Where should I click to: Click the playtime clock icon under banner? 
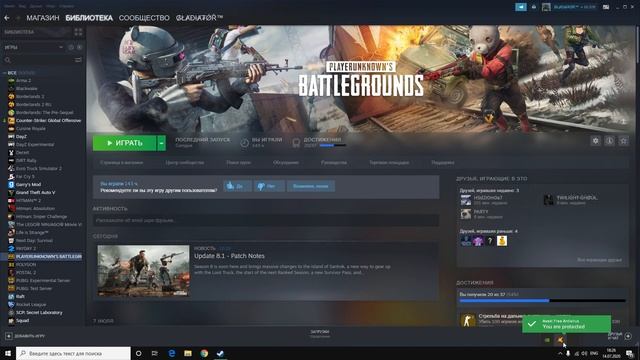tap(244, 143)
